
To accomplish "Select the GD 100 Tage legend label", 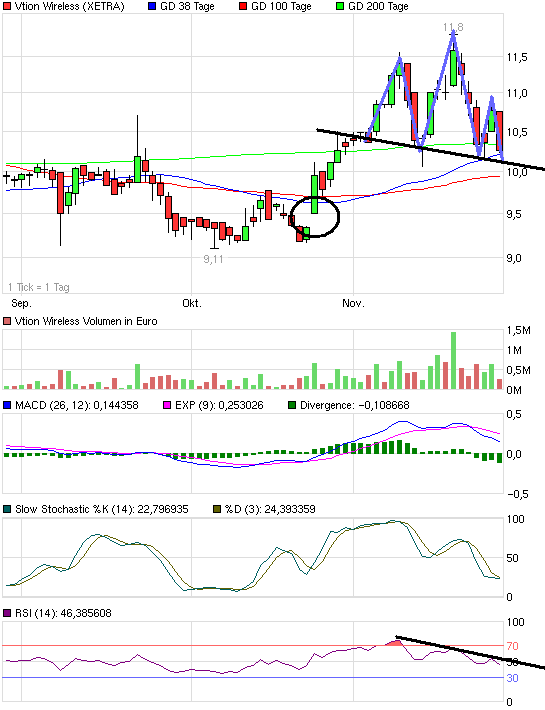I will click(x=281, y=6).
